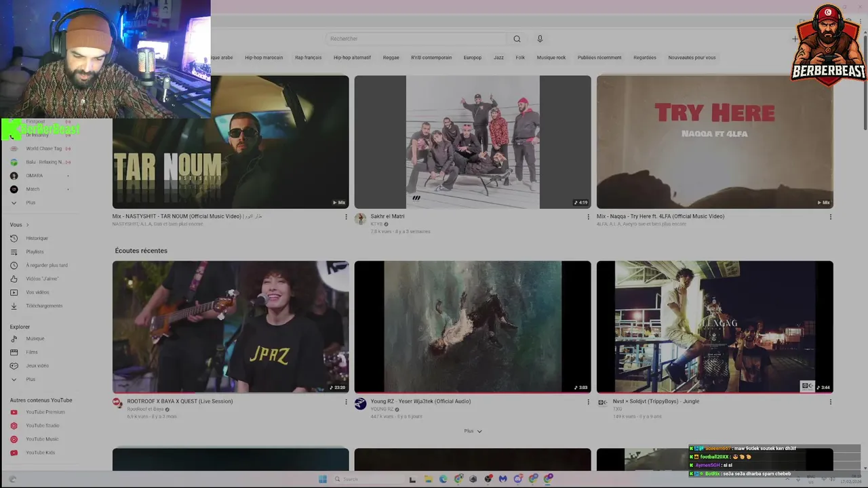The image size is (868, 488).
Task: Open Sakhr el Matri video thumbnail
Action: pyautogui.click(x=473, y=142)
